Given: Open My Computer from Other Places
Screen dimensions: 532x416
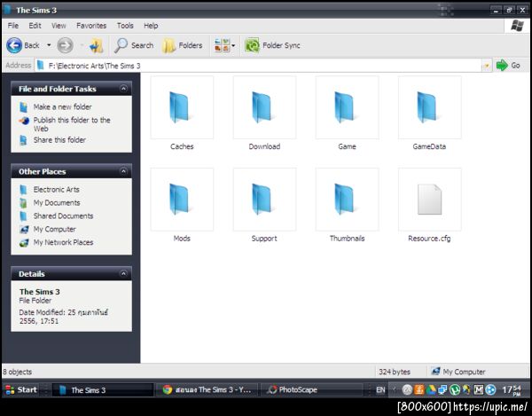Looking at the screenshot, I should [x=54, y=230].
